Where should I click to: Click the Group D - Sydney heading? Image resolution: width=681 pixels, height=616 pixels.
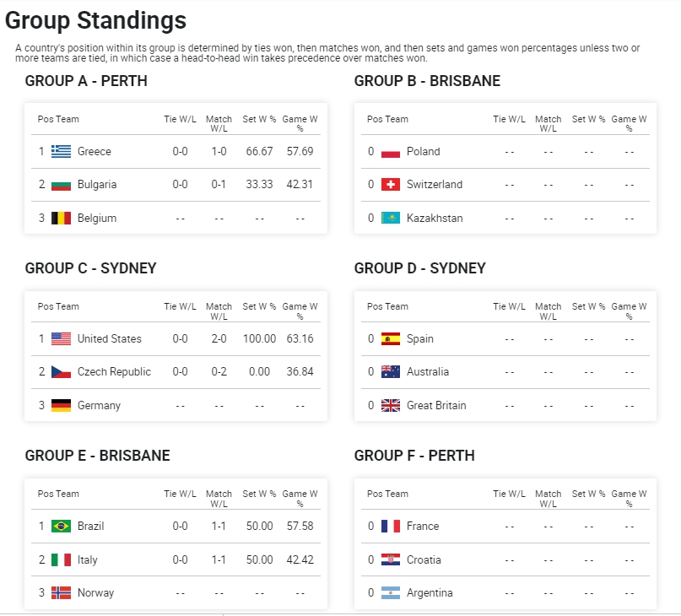419,268
